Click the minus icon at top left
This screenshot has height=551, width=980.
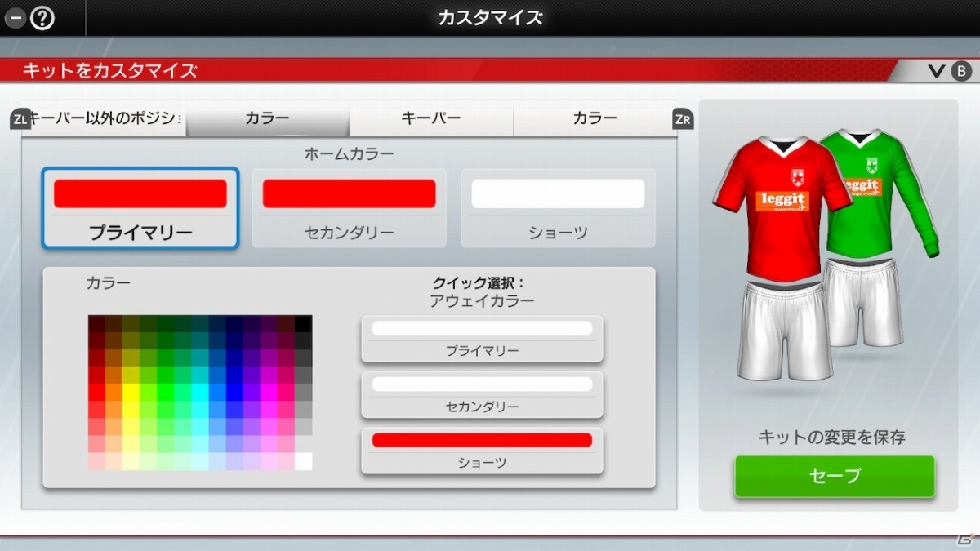point(15,17)
